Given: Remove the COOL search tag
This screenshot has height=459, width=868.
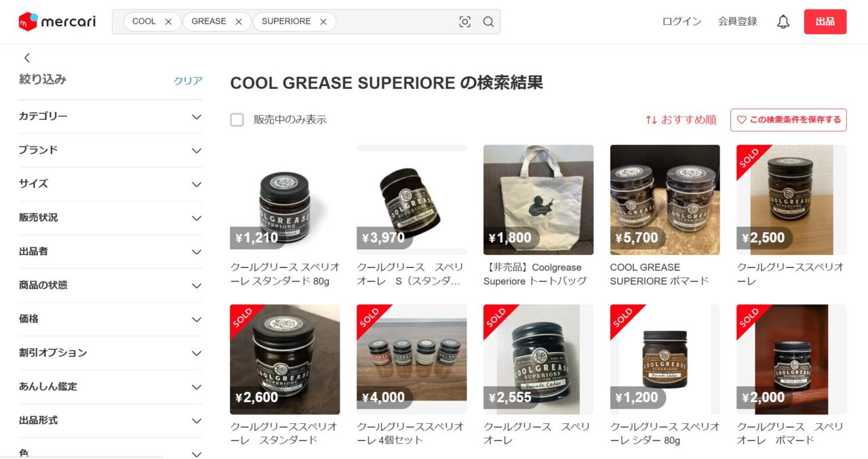Looking at the screenshot, I should click(x=168, y=22).
